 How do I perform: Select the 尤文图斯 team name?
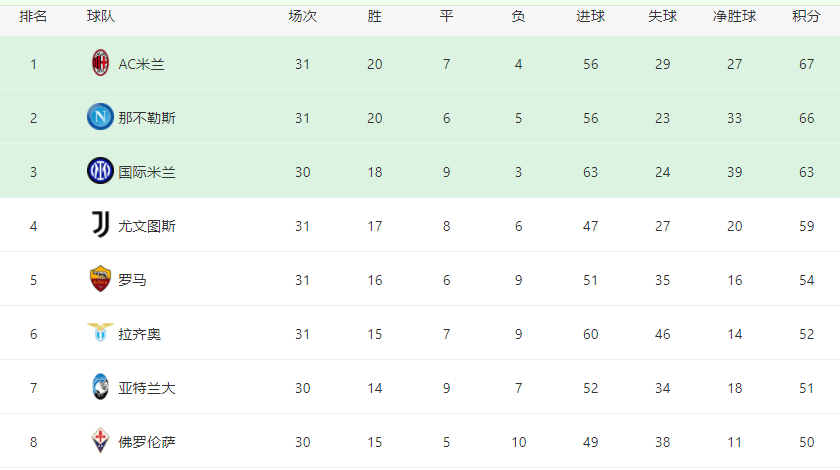147,226
